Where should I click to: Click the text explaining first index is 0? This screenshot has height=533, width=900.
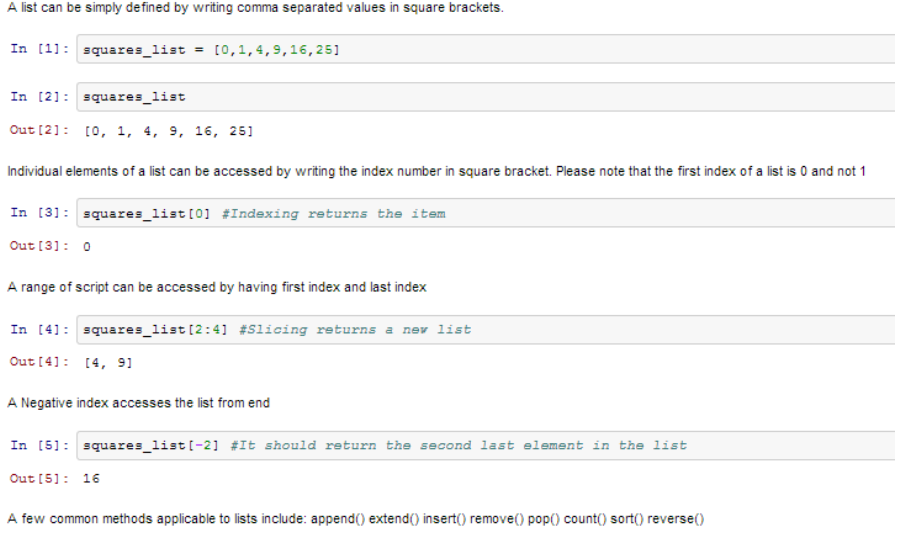(436, 172)
